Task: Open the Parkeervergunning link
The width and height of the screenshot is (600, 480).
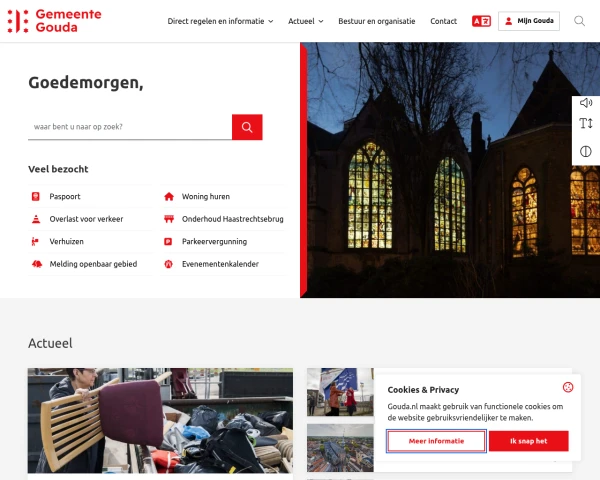Action: point(214,242)
